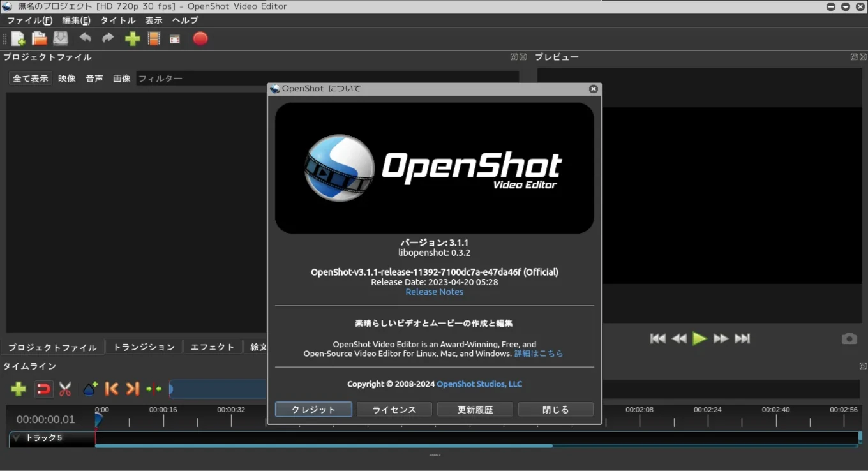This screenshot has width=868, height=471.
Task: Open the ヘルプ menu
Action: click(x=185, y=20)
